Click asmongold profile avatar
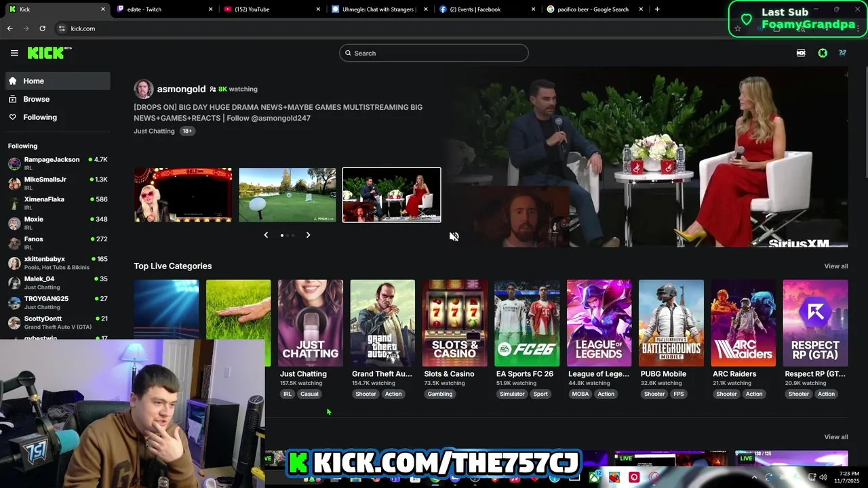The image size is (868, 488). coord(144,89)
